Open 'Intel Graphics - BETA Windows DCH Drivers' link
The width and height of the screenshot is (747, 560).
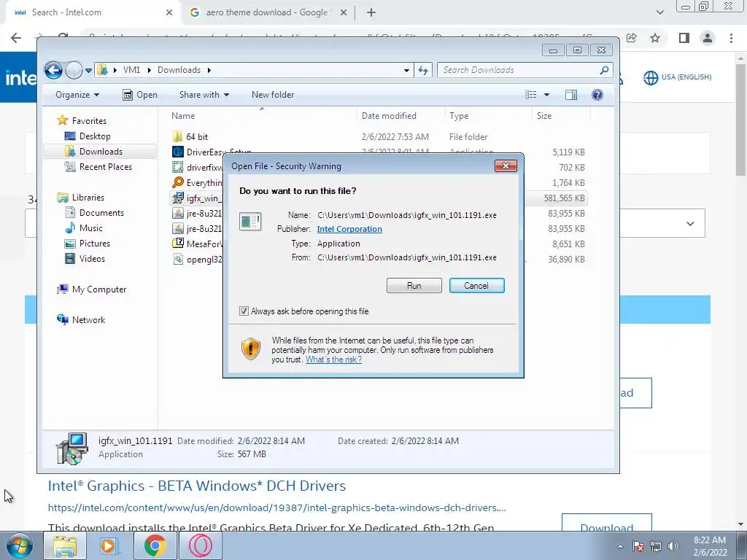point(197,486)
